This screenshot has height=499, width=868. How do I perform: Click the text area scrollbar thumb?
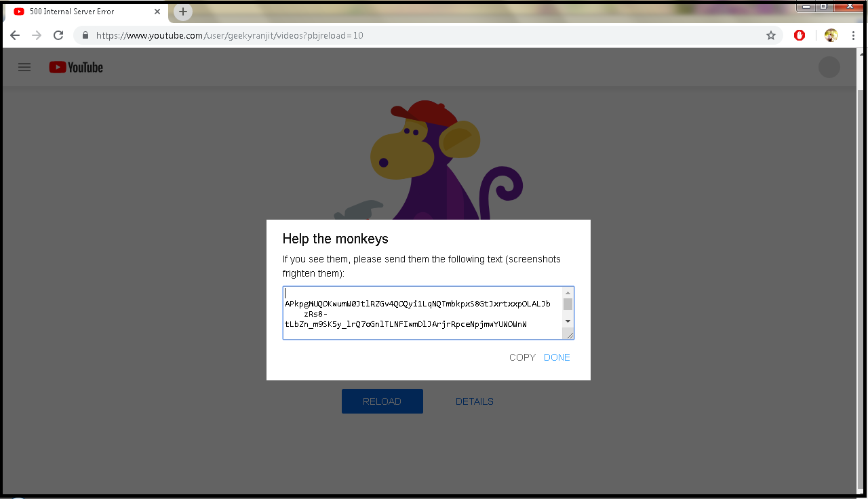point(568,304)
